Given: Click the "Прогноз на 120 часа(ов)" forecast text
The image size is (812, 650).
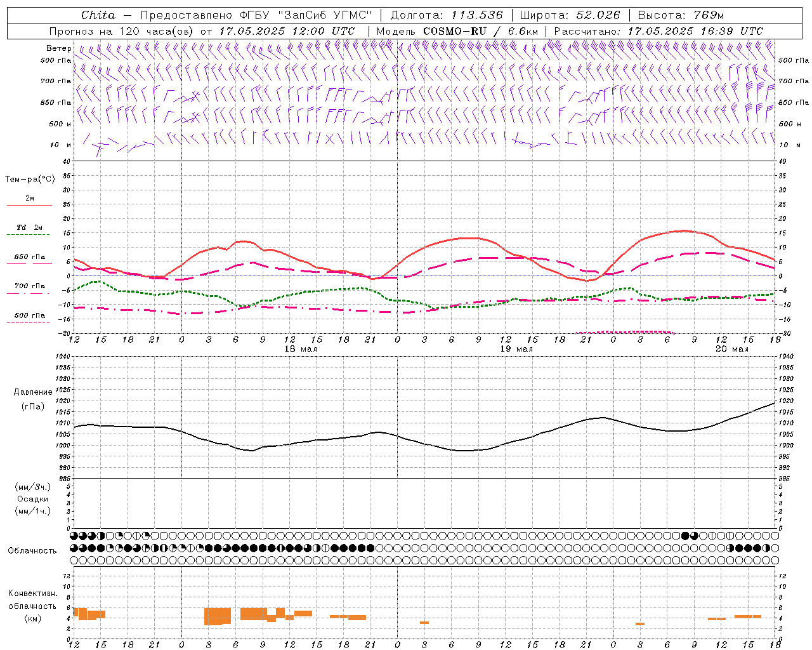Looking at the screenshot, I should click(122, 31).
